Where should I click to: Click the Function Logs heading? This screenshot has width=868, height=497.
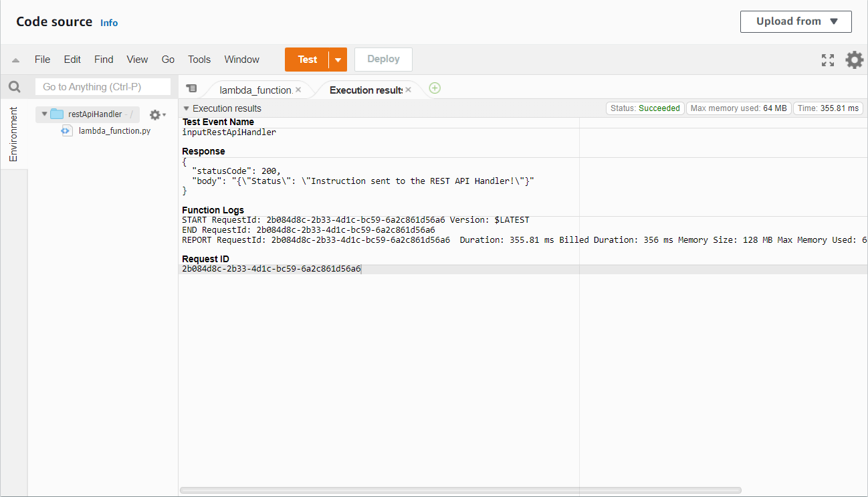point(213,210)
